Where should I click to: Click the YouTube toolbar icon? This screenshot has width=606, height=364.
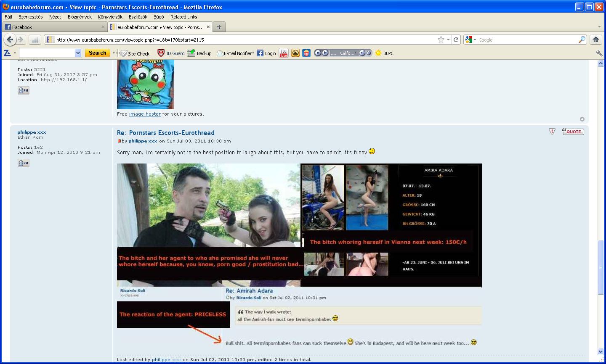(x=284, y=53)
